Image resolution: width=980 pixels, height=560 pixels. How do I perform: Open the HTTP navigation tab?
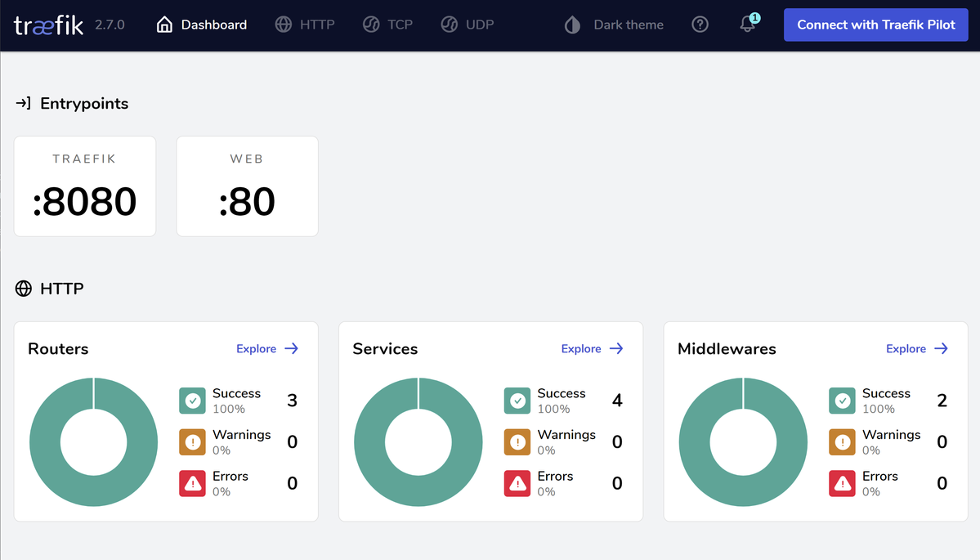(305, 25)
